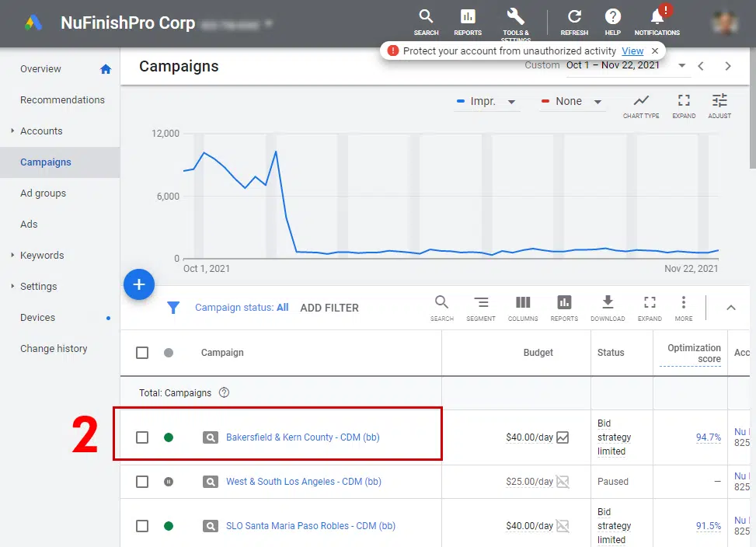
Task: Select the West & South Los Angeles checkbox
Action: [x=142, y=482]
